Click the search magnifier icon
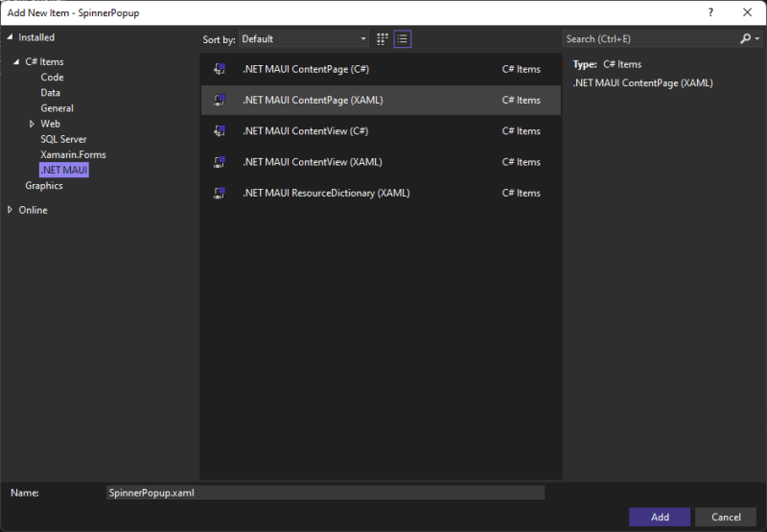767x532 pixels. click(x=745, y=38)
